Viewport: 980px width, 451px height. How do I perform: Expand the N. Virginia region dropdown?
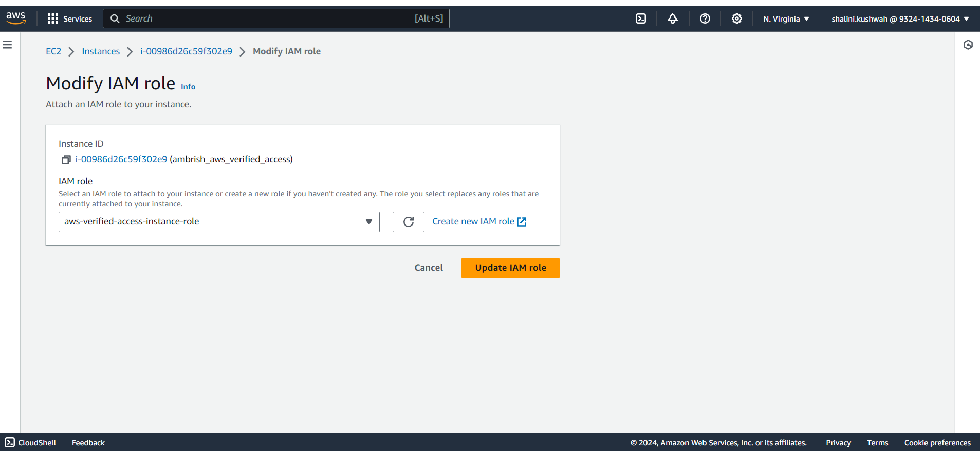point(786,19)
